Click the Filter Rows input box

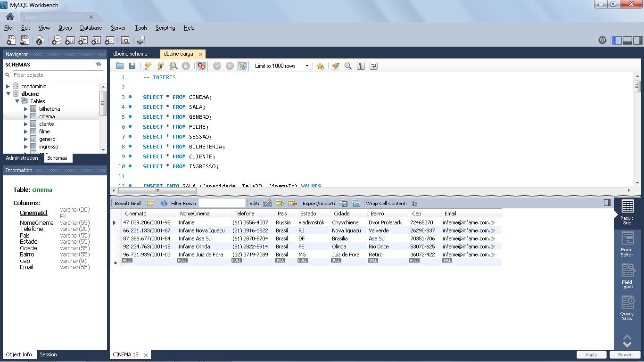pyautogui.click(x=222, y=203)
